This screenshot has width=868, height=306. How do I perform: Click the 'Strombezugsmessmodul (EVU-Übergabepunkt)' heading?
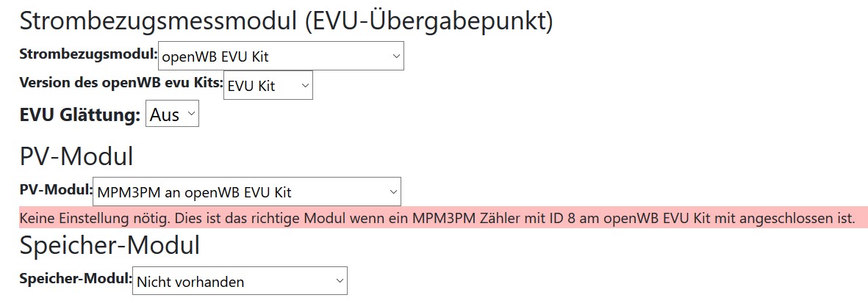(x=286, y=21)
